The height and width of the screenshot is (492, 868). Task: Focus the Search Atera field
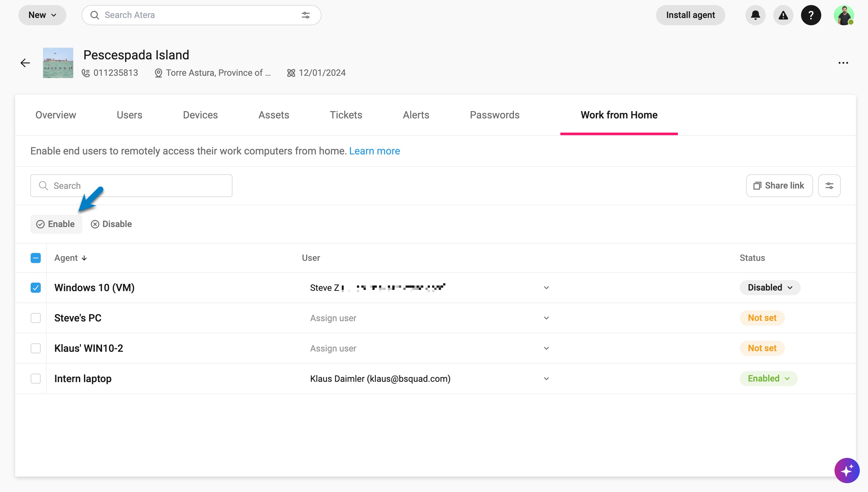pyautogui.click(x=201, y=15)
